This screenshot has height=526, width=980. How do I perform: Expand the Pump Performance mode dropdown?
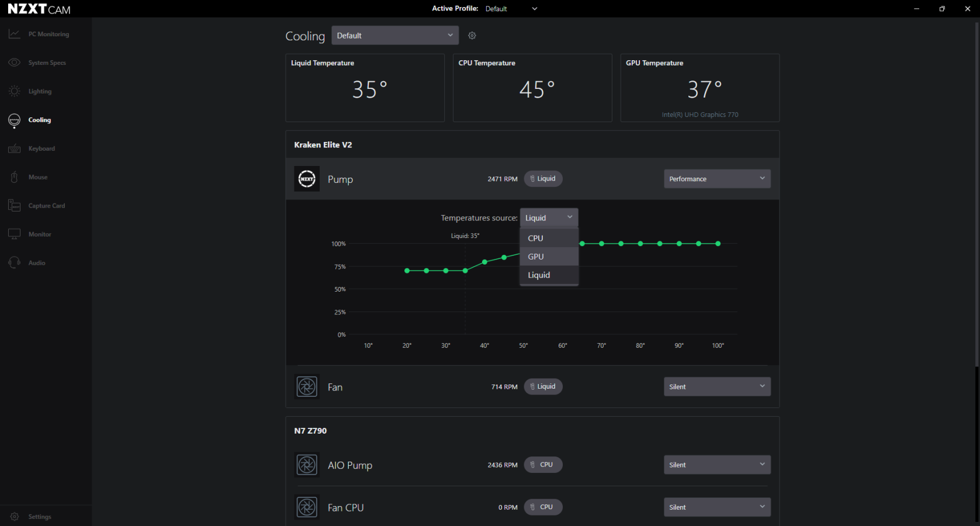click(716, 179)
